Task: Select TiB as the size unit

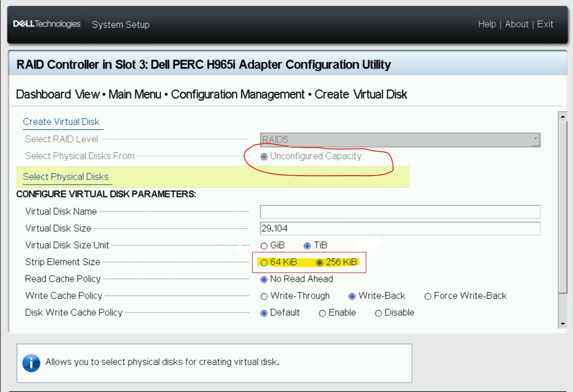Action: point(307,246)
